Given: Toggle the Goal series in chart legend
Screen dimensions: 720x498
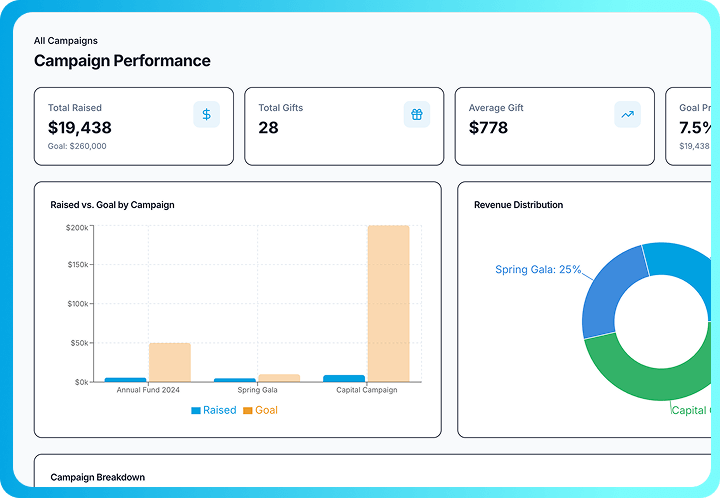Looking at the screenshot, I should [260, 410].
